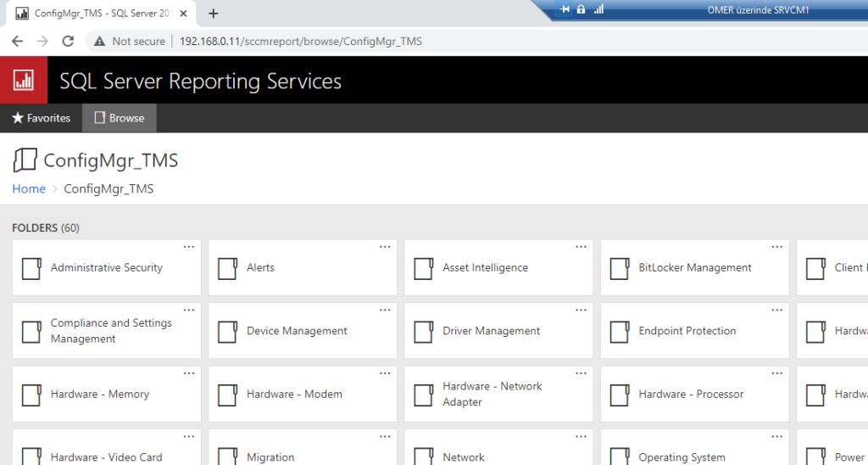Open the Endpoint Protection folder
This screenshot has height=465, width=868.
click(x=694, y=330)
